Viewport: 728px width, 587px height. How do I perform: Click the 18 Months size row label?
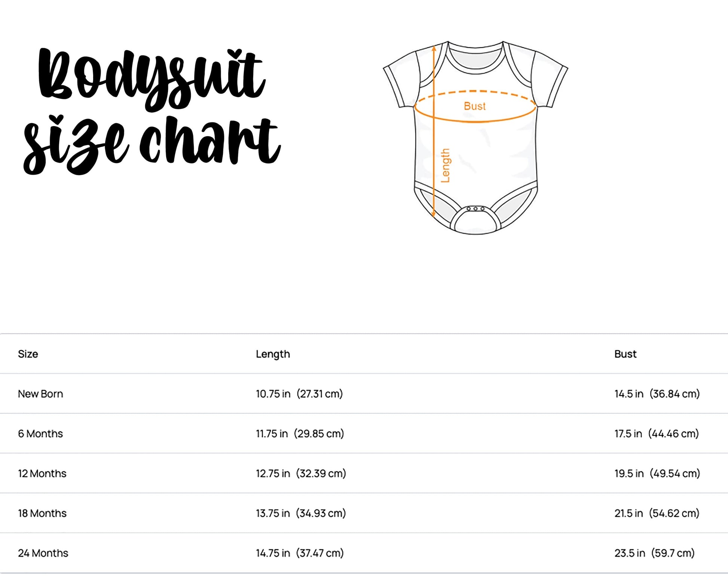click(x=42, y=513)
